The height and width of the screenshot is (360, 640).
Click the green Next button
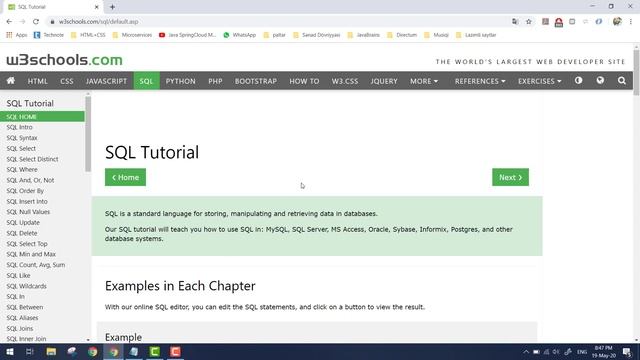(510, 177)
